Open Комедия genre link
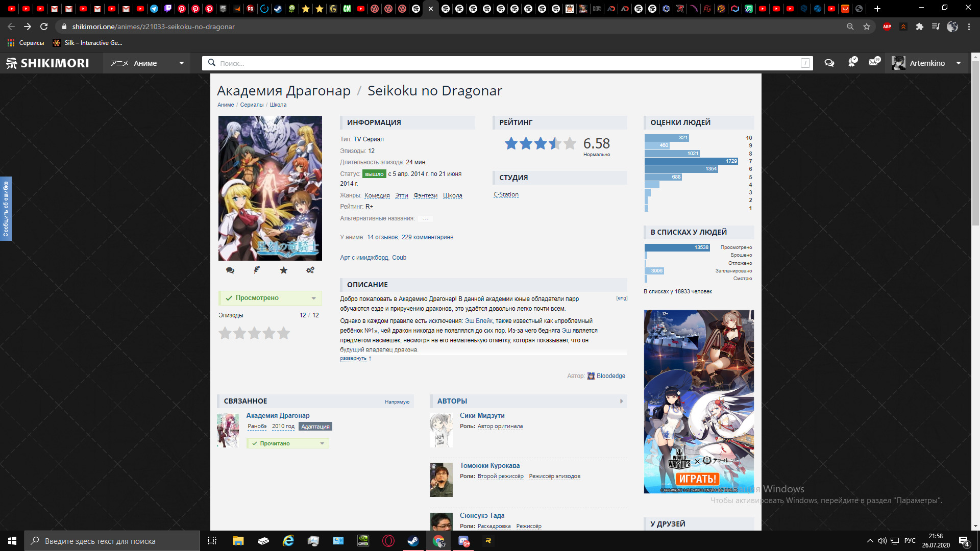Screen dimensions: 980x551 pos(377,195)
